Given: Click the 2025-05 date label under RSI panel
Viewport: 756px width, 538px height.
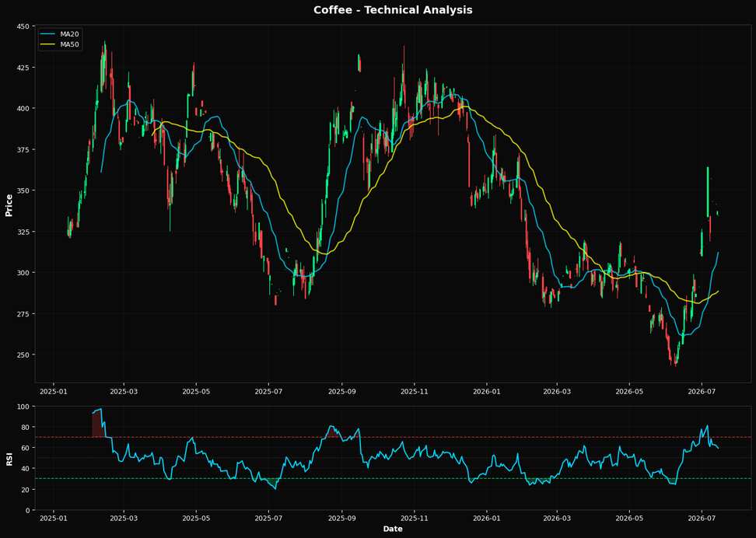Looking at the screenshot, I should click(x=196, y=519).
